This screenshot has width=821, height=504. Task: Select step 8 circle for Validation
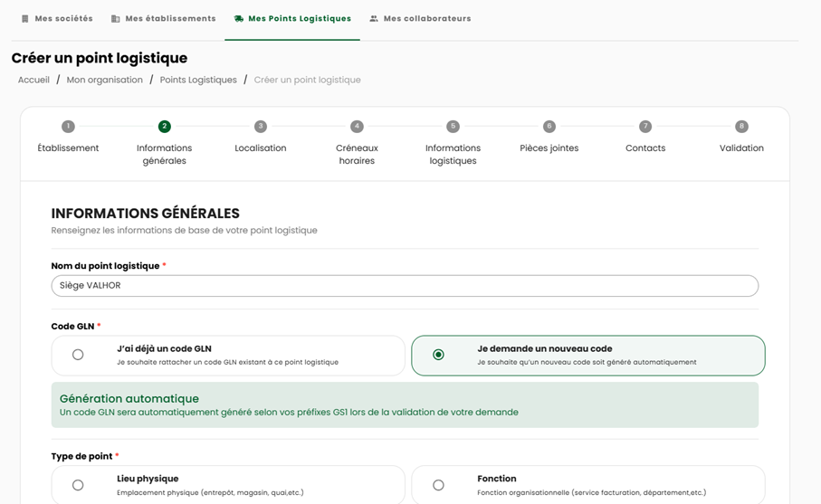pyautogui.click(x=741, y=126)
